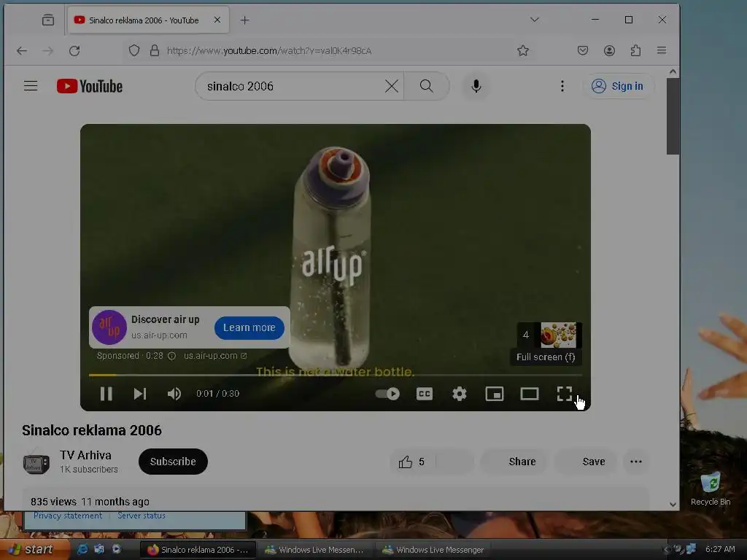Skip to the next video
Viewport: 747px width, 560px height.
click(139, 394)
